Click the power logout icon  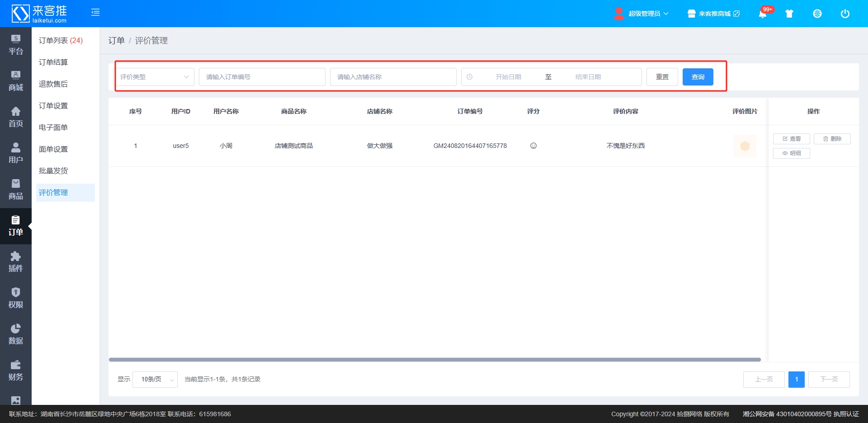click(x=845, y=14)
